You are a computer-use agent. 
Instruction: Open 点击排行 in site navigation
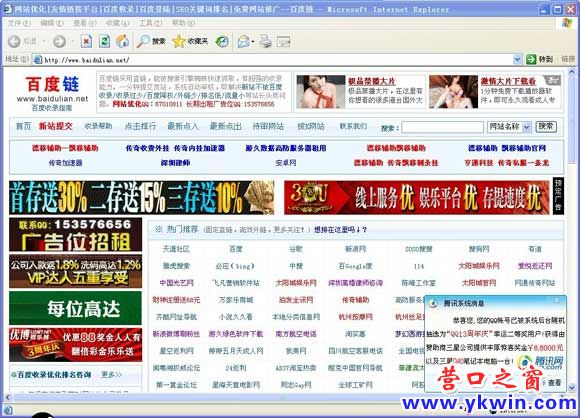141,126
